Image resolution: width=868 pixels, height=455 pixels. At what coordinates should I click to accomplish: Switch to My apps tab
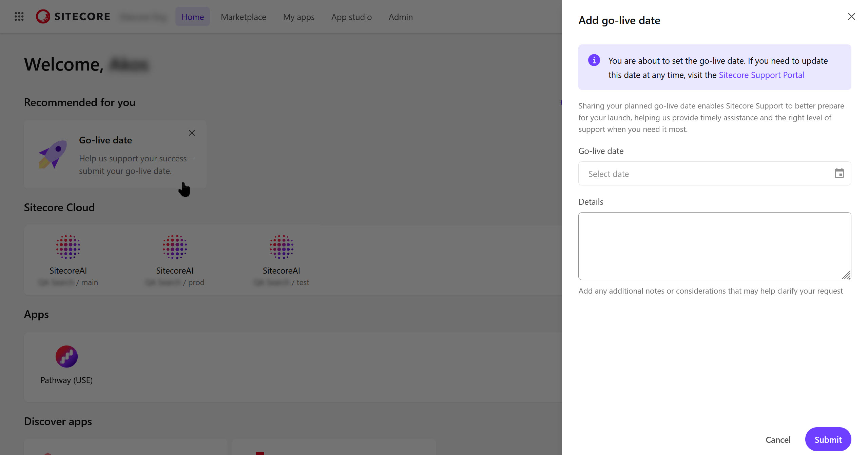299,17
